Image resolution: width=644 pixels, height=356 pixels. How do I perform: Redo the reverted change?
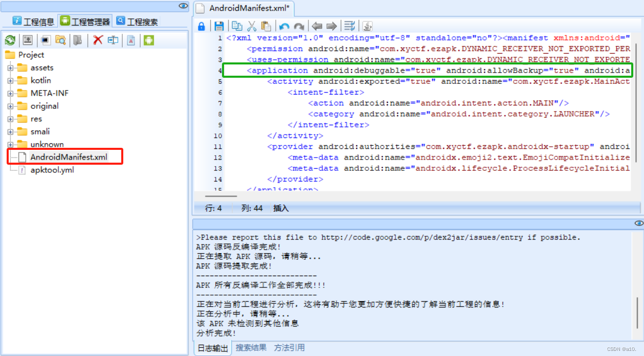click(298, 26)
